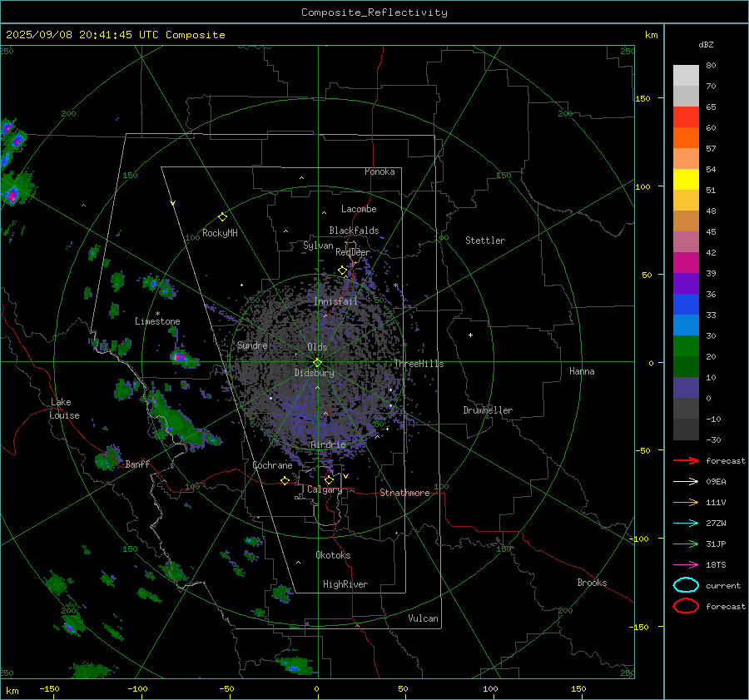Click the RockyMH label on the map

(220, 233)
